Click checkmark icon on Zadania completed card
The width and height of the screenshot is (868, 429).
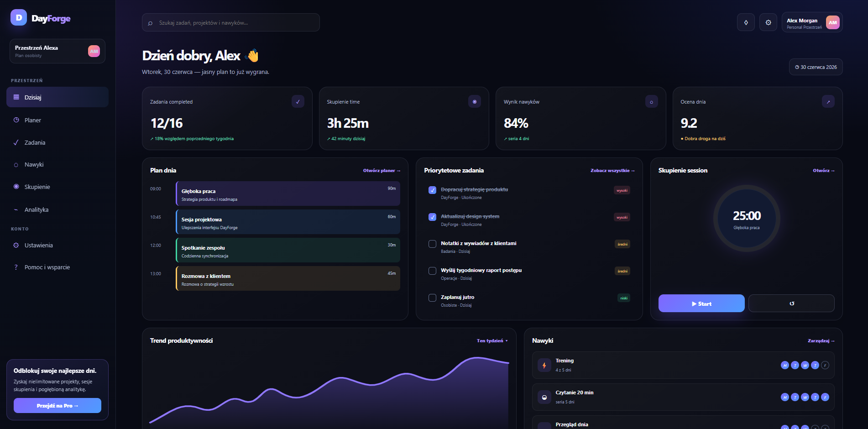(x=298, y=102)
